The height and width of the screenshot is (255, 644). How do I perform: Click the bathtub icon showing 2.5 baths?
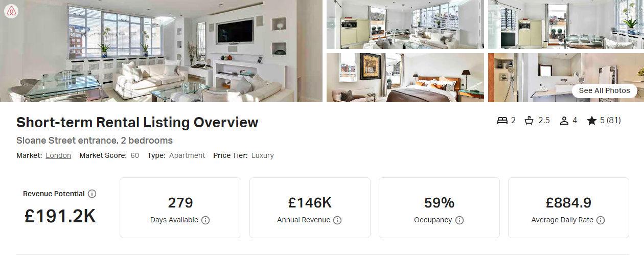530,121
